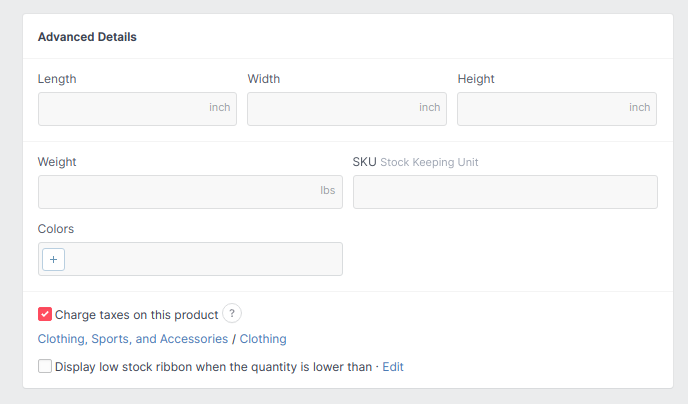Screen dimensions: 688x404
Task: Click the Length field label
Action: pos(57,79)
